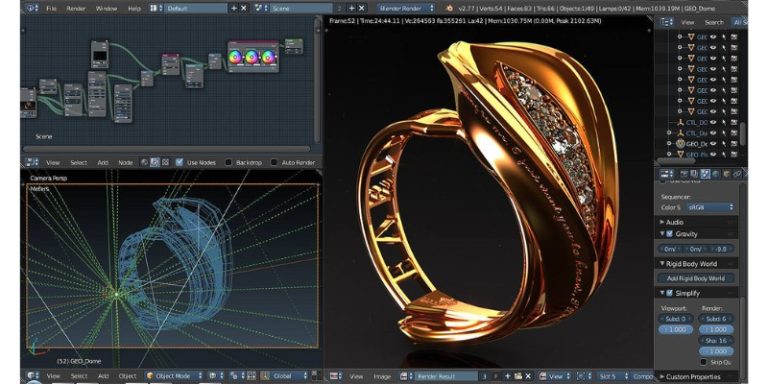
Task: Open the outliner editor type icon
Action: (667, 22)
